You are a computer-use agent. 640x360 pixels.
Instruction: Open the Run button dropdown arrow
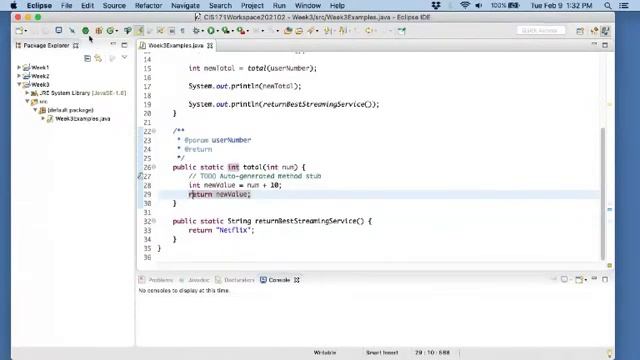pos(218,31)
